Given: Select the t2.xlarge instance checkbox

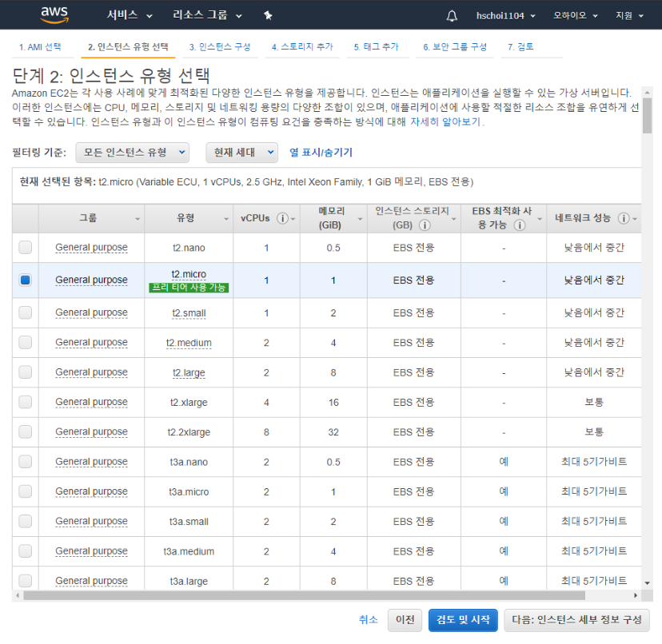Looking at the screenshot, I should coord(26,402).
